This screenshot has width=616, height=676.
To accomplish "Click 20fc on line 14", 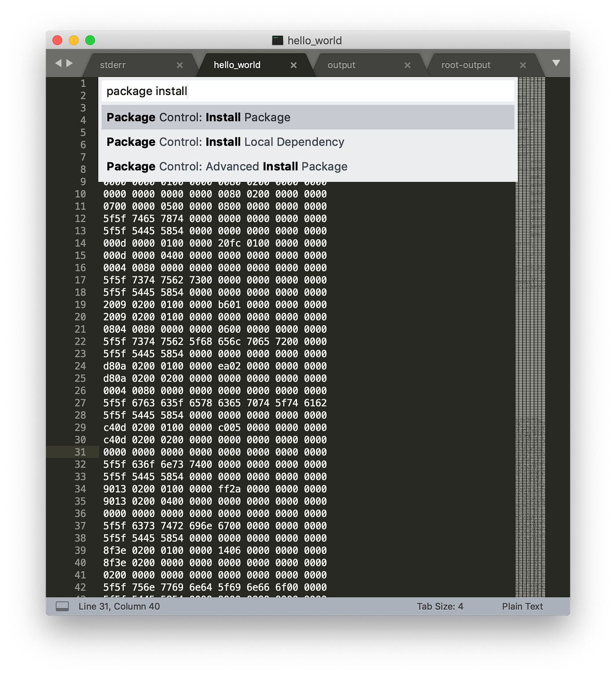I will pyautogui.click(x=229, y=243).
